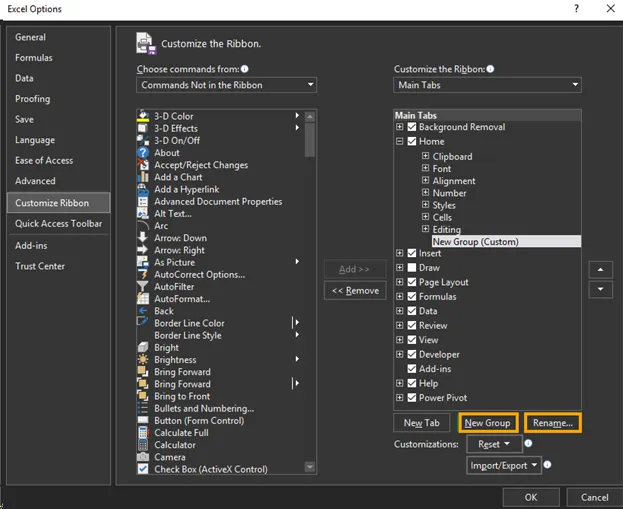
Task: Select the AutoFilter funnel icon
Action: [143, 286]
